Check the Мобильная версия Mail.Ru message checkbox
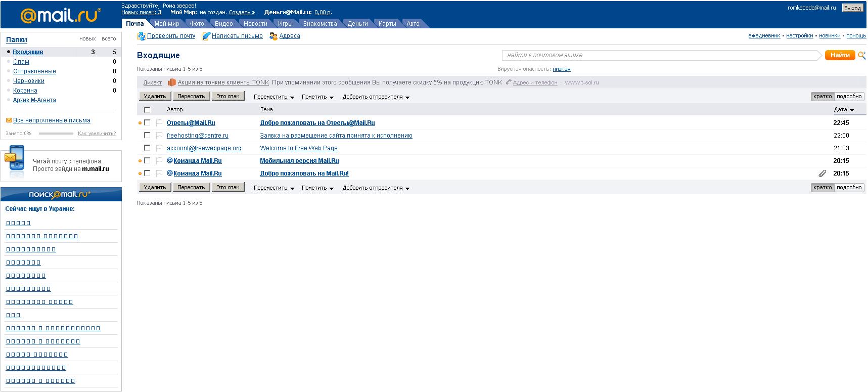868x392 pixels. (147, 160)
